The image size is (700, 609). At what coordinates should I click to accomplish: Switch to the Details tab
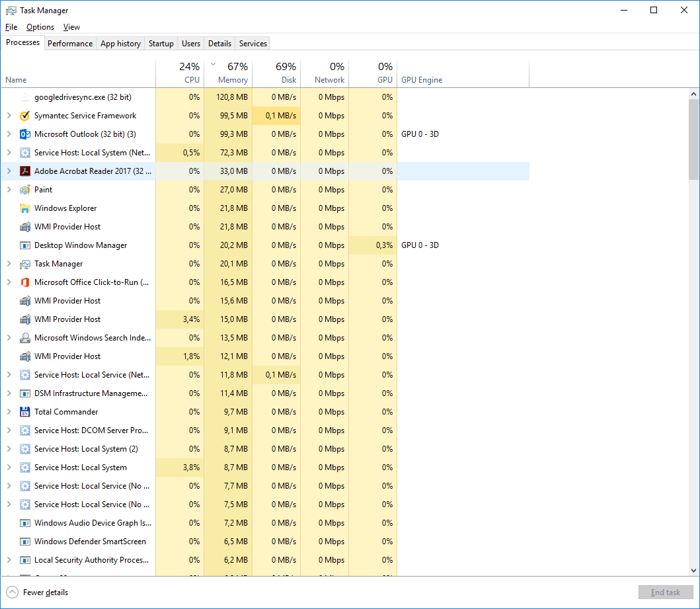click(219, 43)
